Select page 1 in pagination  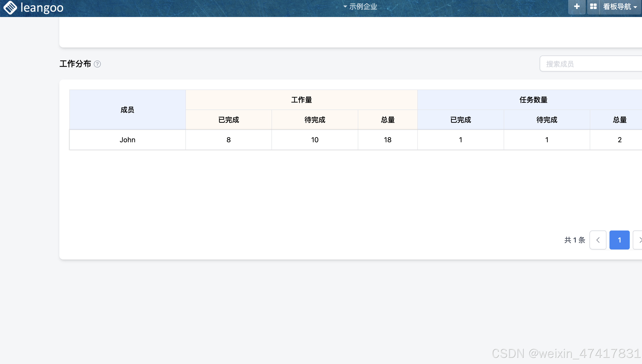(x=619, y=240)
